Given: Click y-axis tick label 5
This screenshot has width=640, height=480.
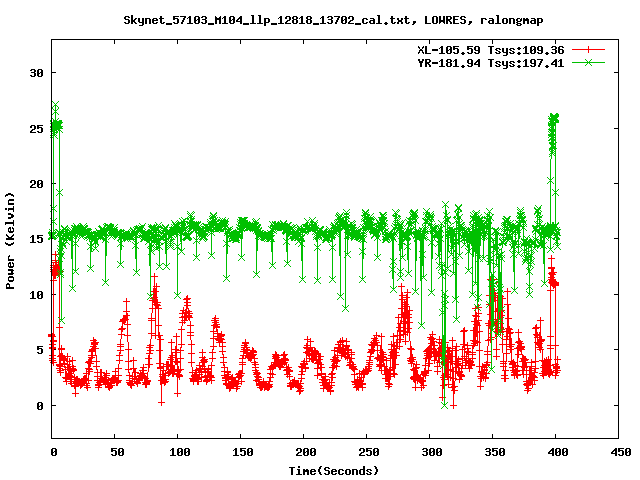Looking at the screenshot, I should coord(40,350).
